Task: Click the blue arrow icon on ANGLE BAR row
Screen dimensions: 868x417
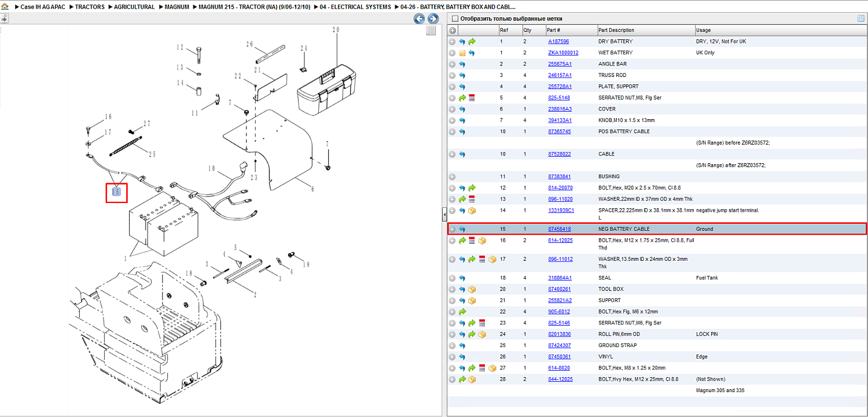Action: (x=462, y=64)
